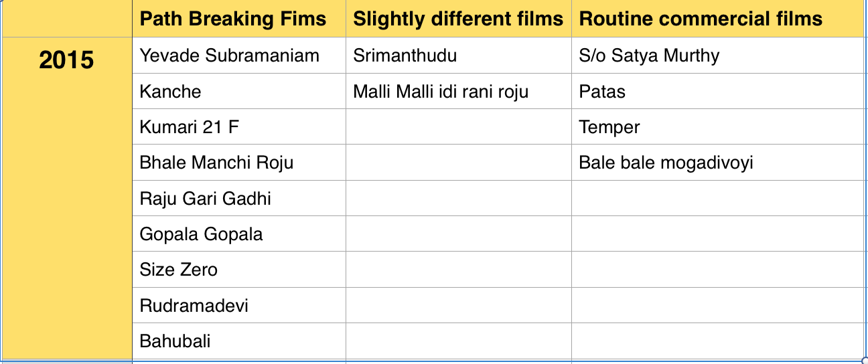Click the 'S/o Satya Murthy' cell
This screenshot has height=364, width=868.
tap(648, 56)
